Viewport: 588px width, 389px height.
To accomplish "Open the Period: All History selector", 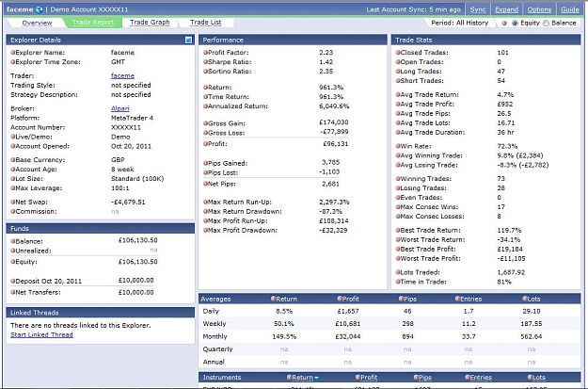I will (x=460, y=23).
